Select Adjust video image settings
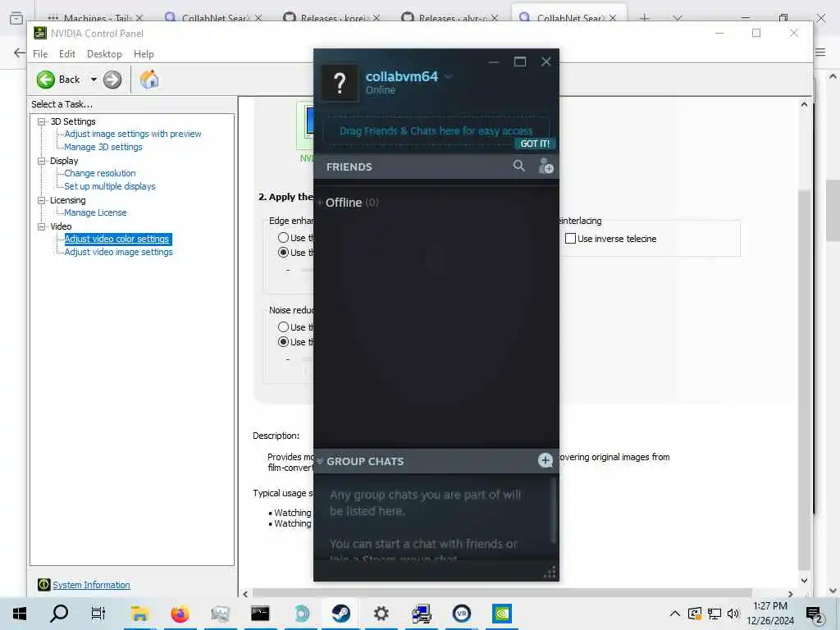The height and width of the screenshot is (630, 840). pyautogui.click(x=118, y=252)
